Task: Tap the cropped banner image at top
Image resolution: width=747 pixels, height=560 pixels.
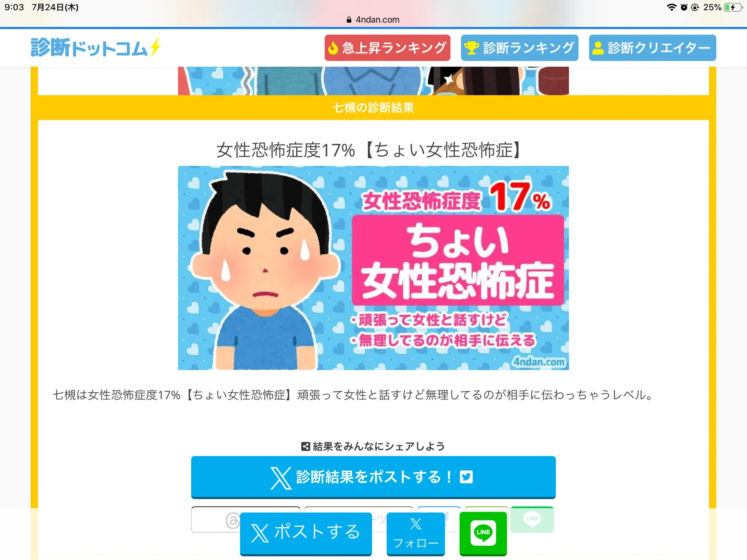Action: point(373,81)
